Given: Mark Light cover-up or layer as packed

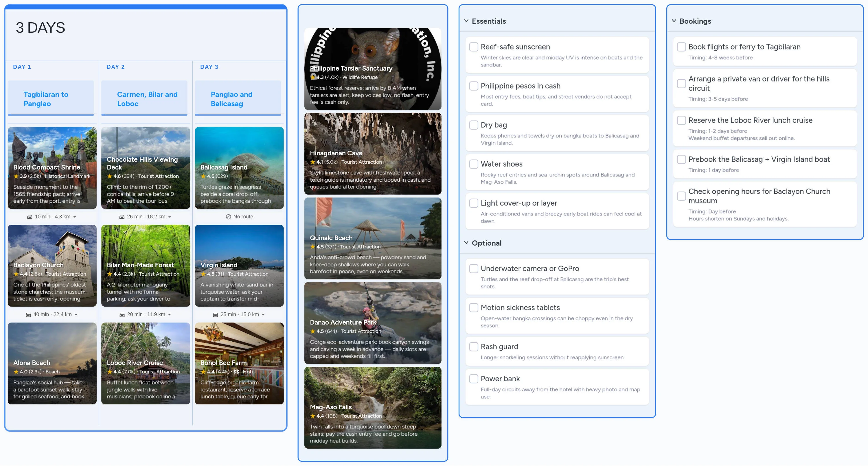Looking at the screenshot, I should (474, 203).
